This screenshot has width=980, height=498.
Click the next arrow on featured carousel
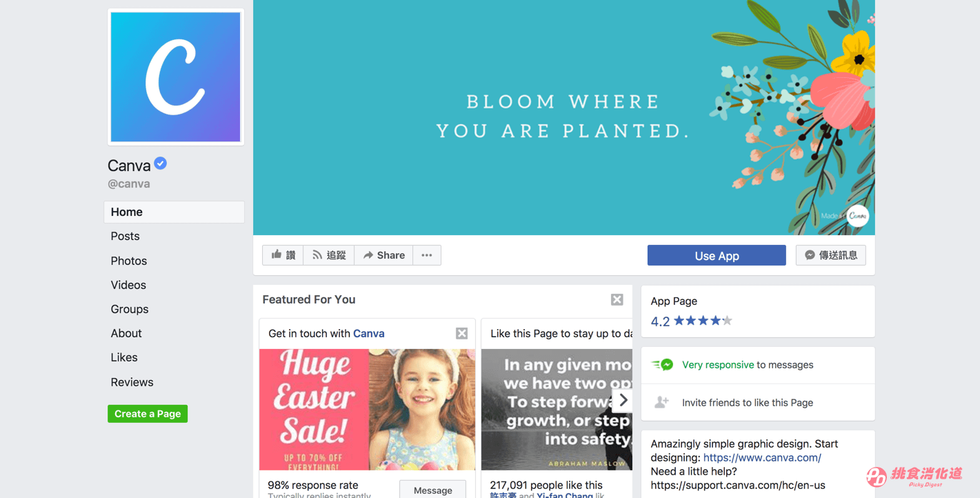(x=623, y=400)
